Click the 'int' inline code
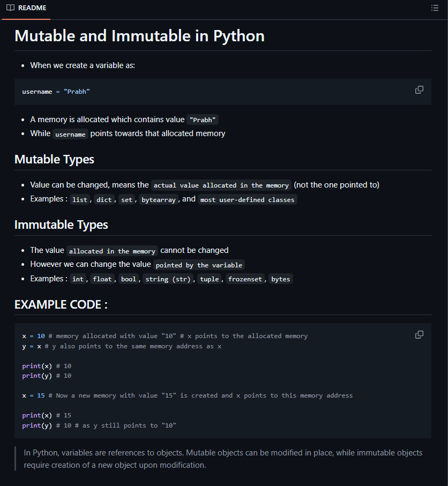The width and height of the screenshot is (448, 486). (x=78, y=279)
